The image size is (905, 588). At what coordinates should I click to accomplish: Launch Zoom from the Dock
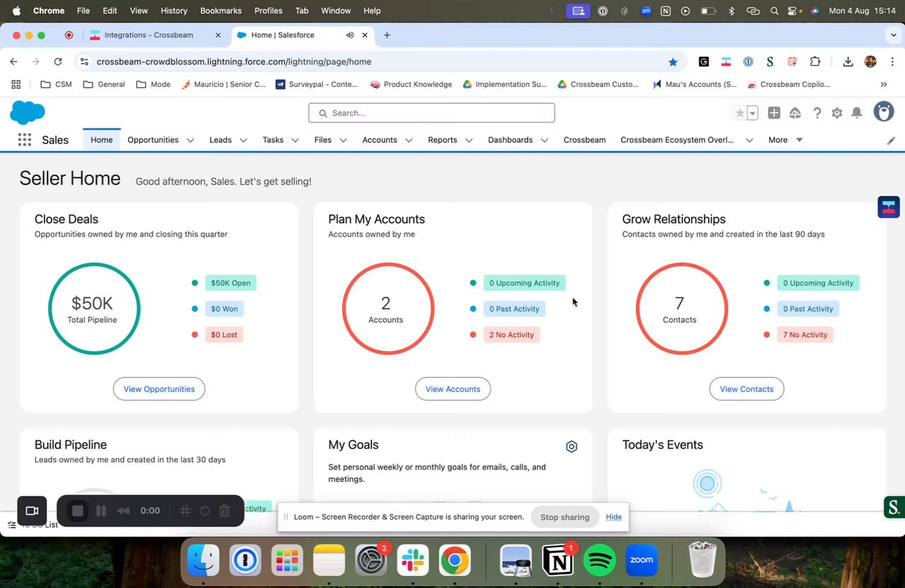pos(641,561)
